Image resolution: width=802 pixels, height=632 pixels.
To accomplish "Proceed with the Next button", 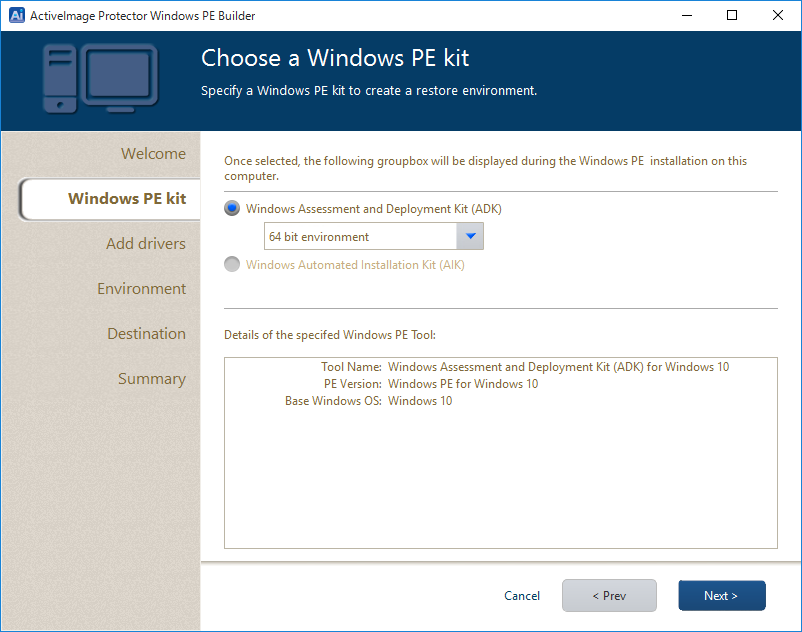I will coord(721,596).
